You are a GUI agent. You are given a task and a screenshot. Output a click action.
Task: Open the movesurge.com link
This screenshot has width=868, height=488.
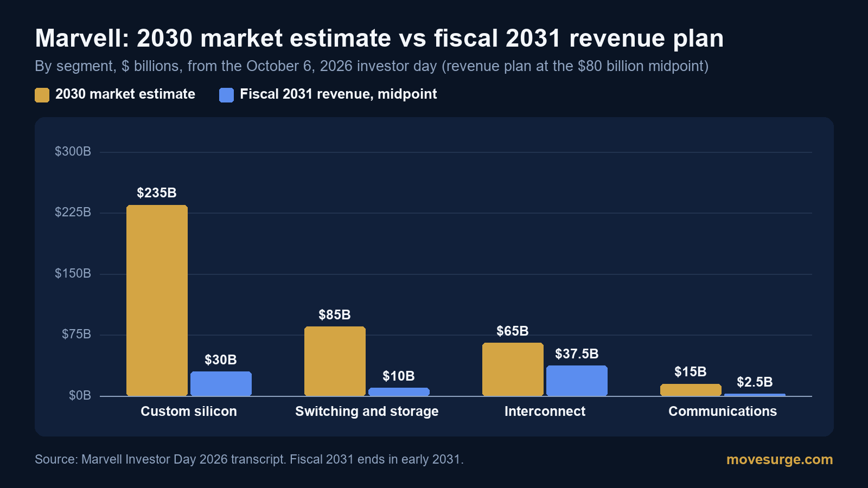[x=780, y=459]
